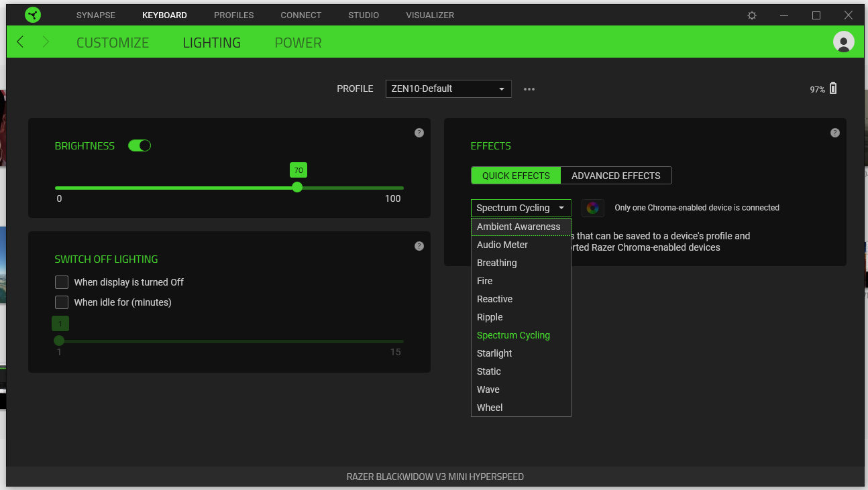Click Only one Chroma-enabled device message
This screenshot has height=490, width=868.
point(697,208)
